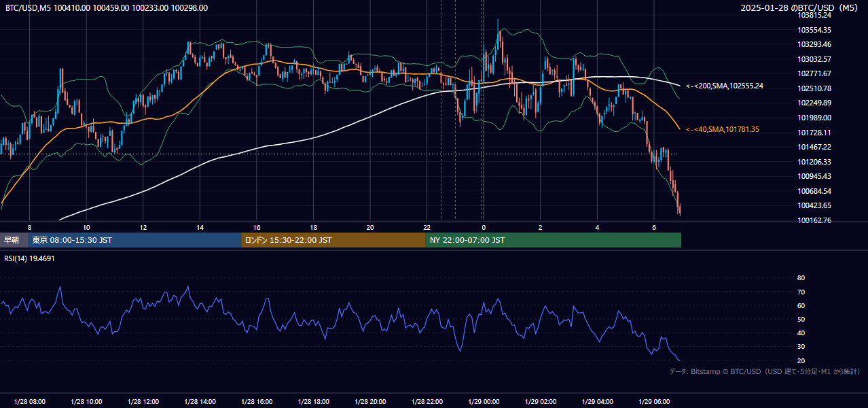Click bottom axis date label 1/28 10:00
The height and width of the screenshot is (408, 868).
[x=86, y=401]
